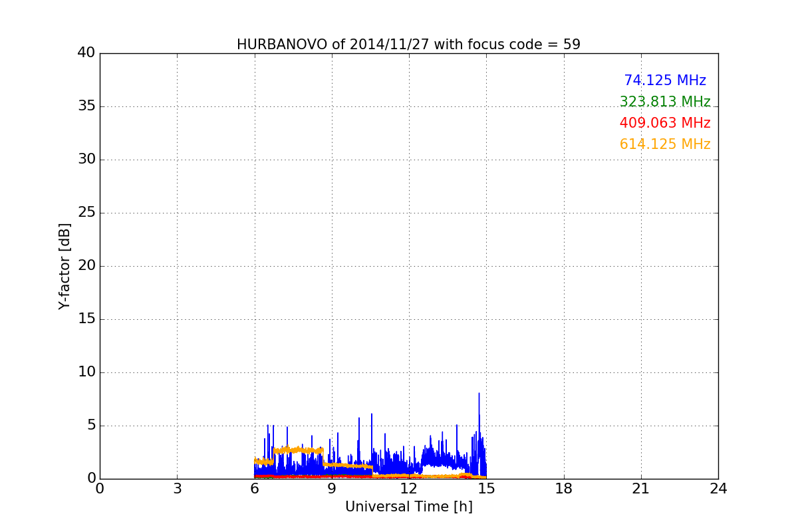Select the 614.125 MHz legend label

click(x=665, y=144)
